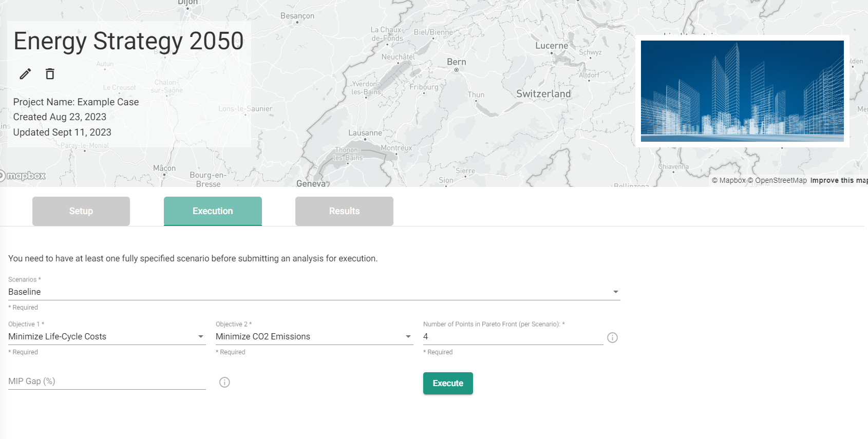
Task: Click the Lausanne label on the map
Action: point(365,133)
